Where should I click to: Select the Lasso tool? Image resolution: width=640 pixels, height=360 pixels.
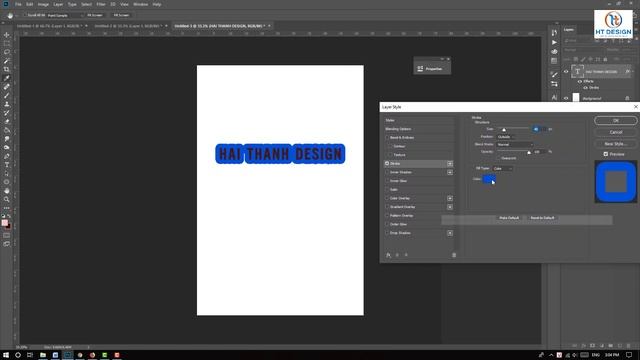click(7, 52)
